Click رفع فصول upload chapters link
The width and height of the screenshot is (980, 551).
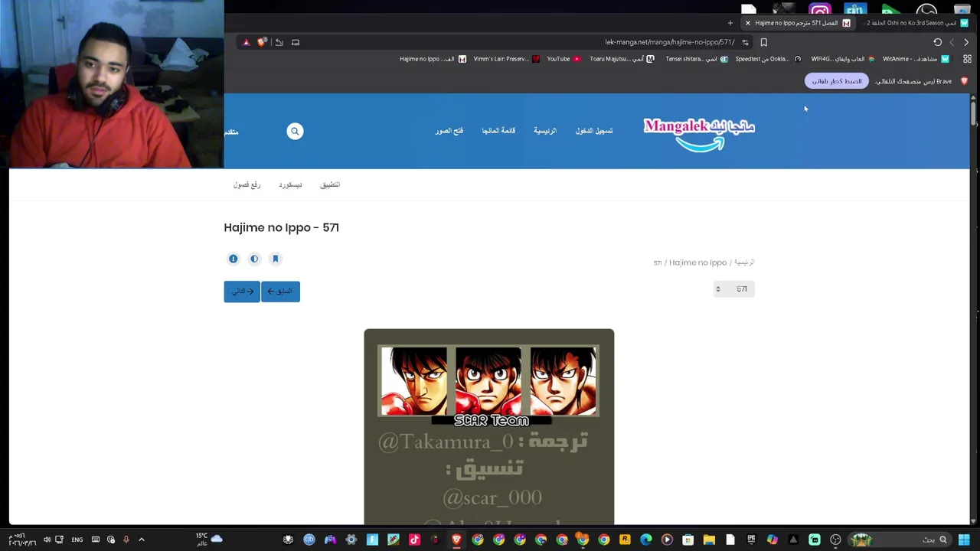247,184
